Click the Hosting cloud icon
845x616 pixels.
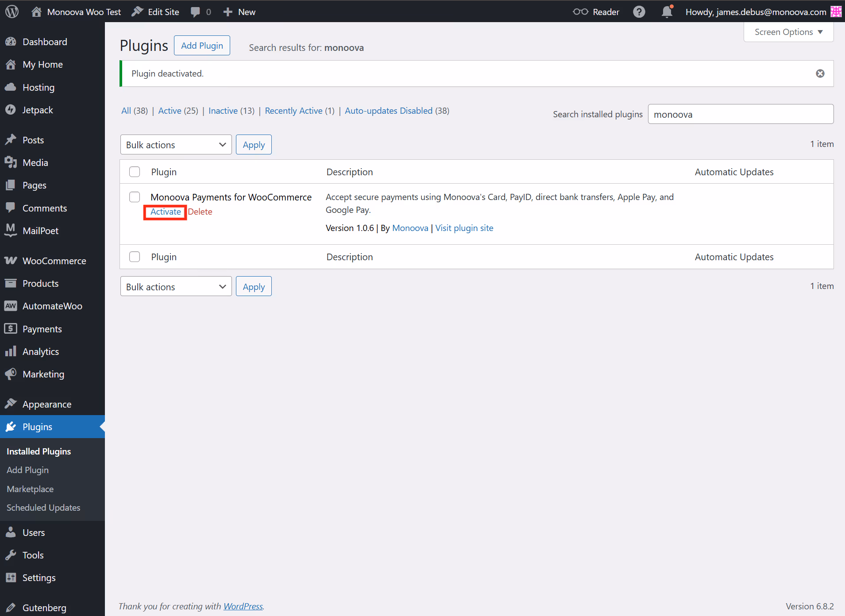[11, 87]
